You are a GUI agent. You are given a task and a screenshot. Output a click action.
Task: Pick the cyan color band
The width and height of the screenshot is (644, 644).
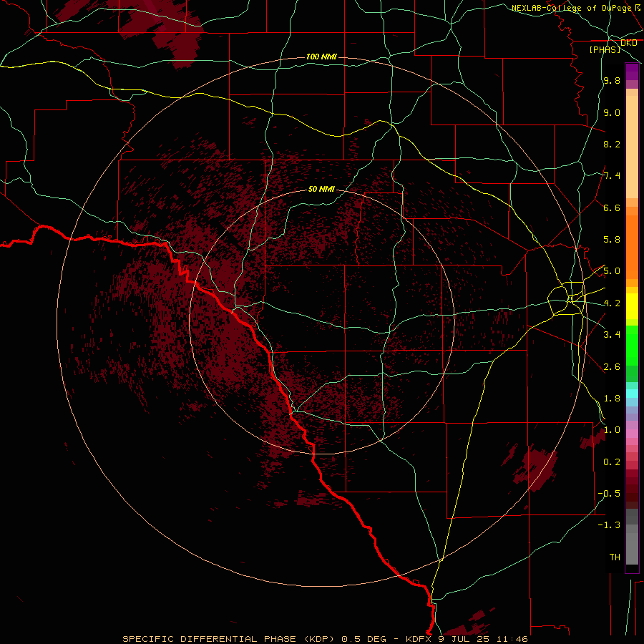[632, 394]
